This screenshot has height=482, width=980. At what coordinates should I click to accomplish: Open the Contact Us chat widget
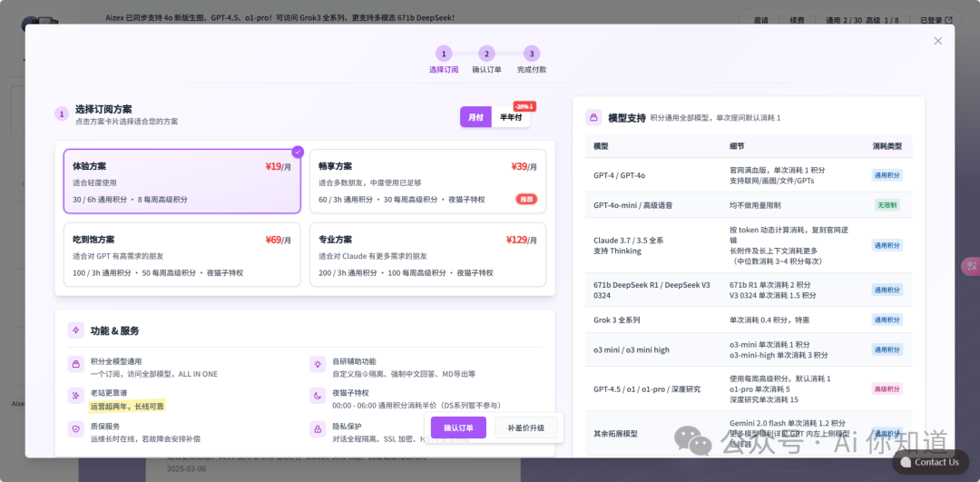pyautogui.click(x=930, y=462)
